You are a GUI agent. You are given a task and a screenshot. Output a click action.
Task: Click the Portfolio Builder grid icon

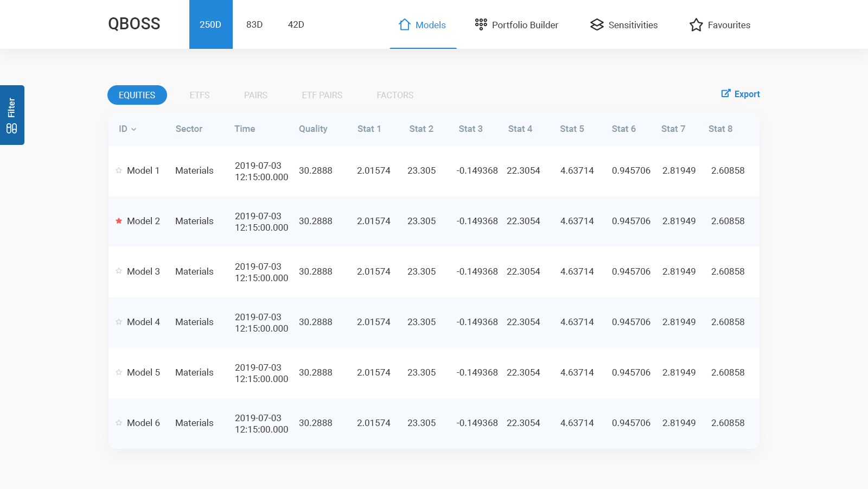click(x=481, y=24)
